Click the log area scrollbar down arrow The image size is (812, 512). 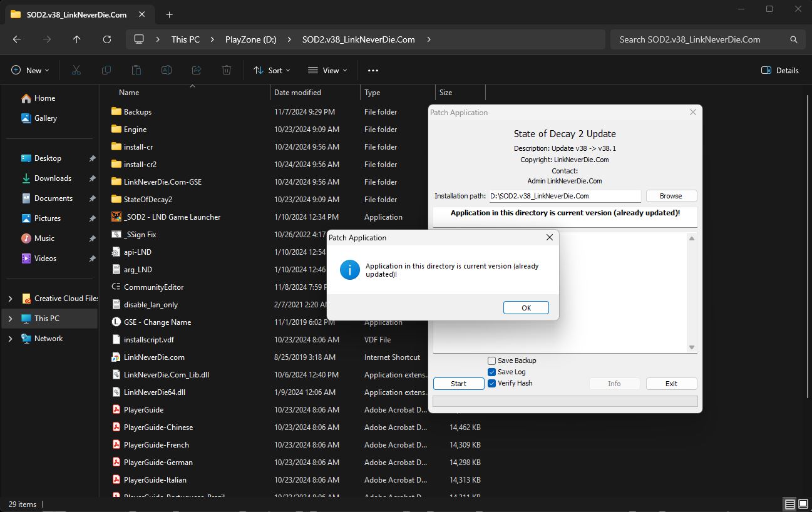[692, 347]
